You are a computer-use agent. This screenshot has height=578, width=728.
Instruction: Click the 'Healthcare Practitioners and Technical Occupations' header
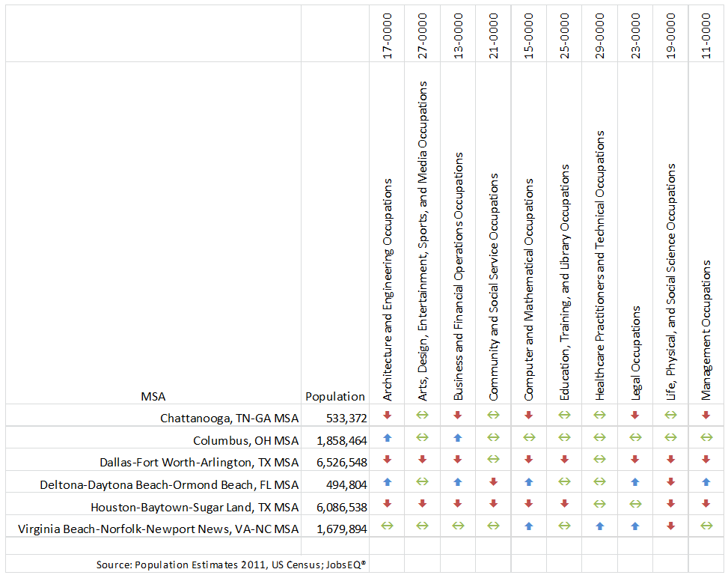[x=600, y=266]
